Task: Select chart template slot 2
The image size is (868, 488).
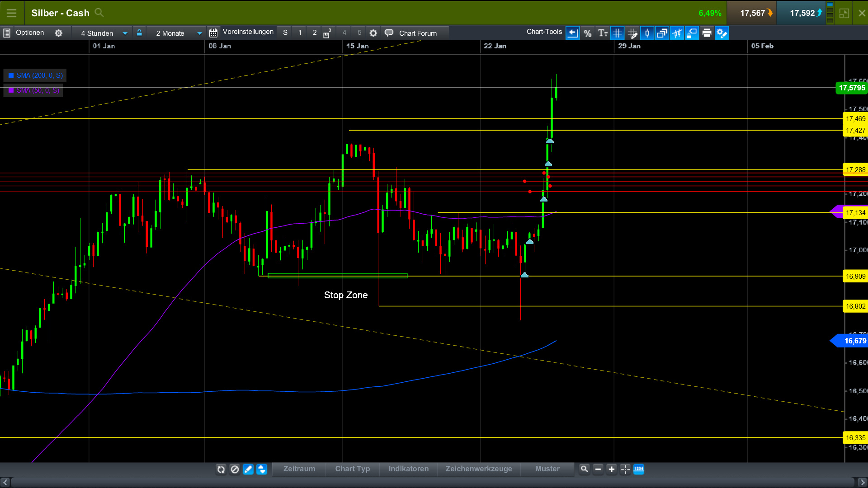Action: tap(314, 33)
